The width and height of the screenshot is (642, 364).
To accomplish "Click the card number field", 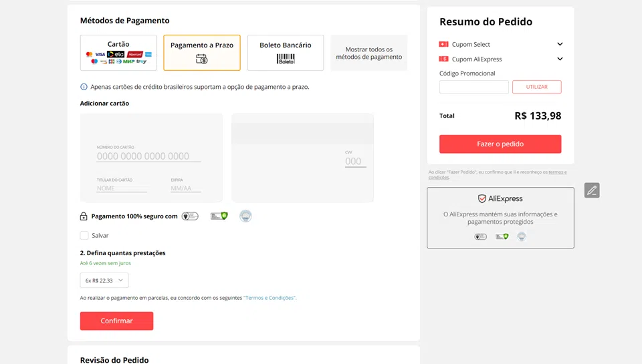I will (x=148, y=156).
